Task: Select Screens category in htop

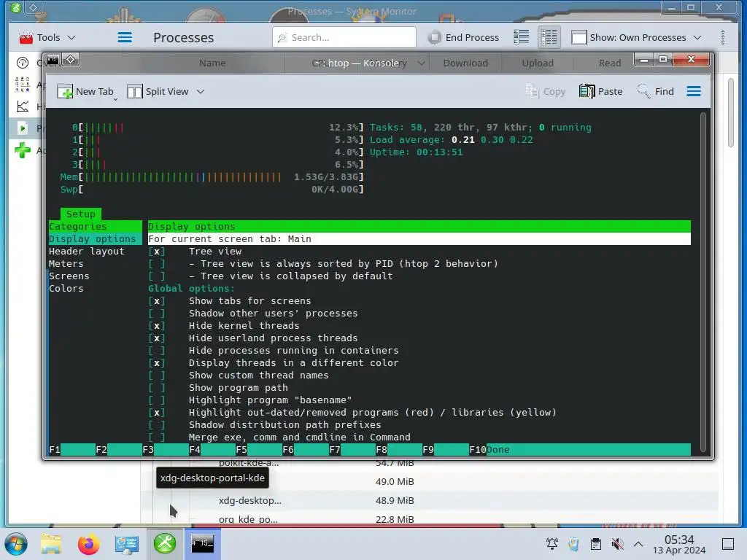Action: point(69,276)
